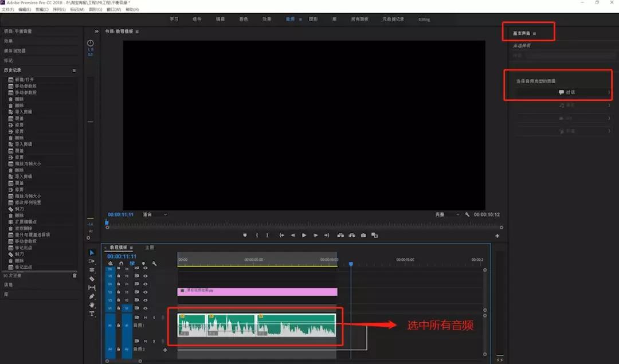Screen dimensions: 619x364
Task: Open the playback resolution dropdown
Action: [447, 214]
